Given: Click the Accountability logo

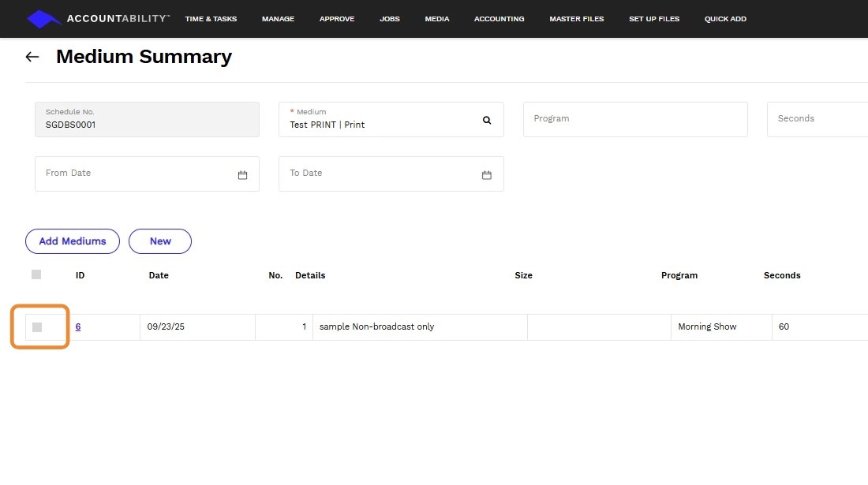Looking at the screenshot, I should [x=98, y=19].
